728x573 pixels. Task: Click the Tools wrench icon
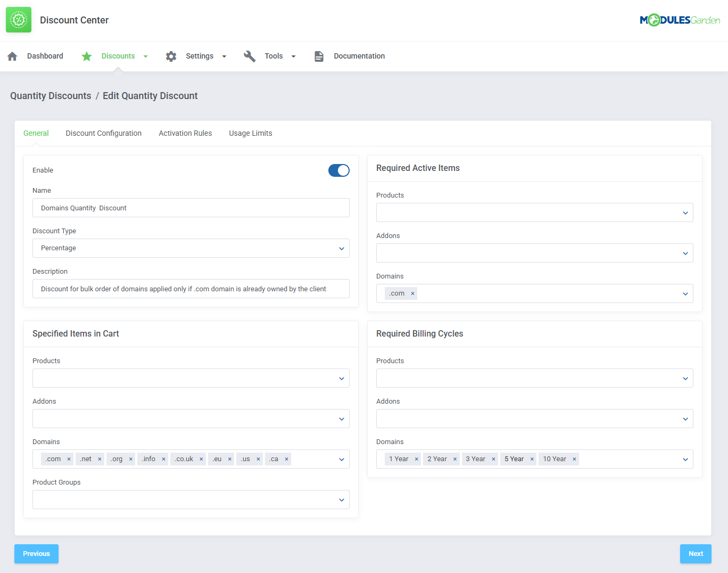point(249,56)
